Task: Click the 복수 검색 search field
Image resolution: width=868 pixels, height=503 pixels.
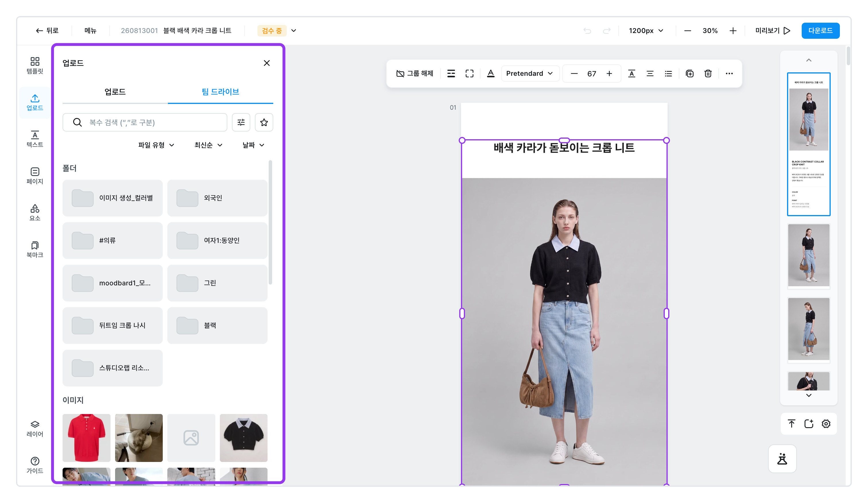Action: 145,122
